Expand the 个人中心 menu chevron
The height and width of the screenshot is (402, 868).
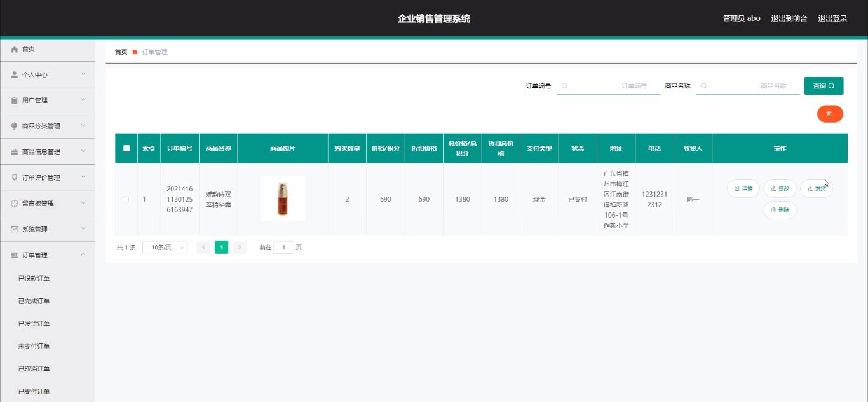[83, 74]
